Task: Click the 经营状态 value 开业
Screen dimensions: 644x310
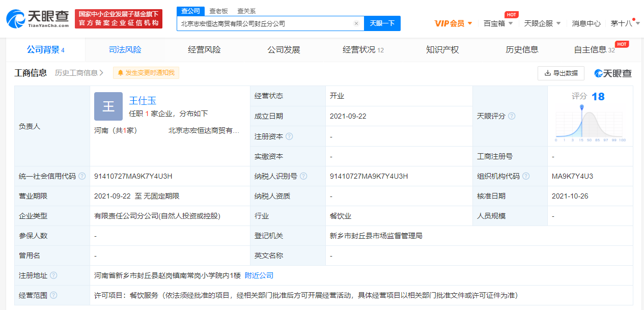Action: (x=337, y=96)
